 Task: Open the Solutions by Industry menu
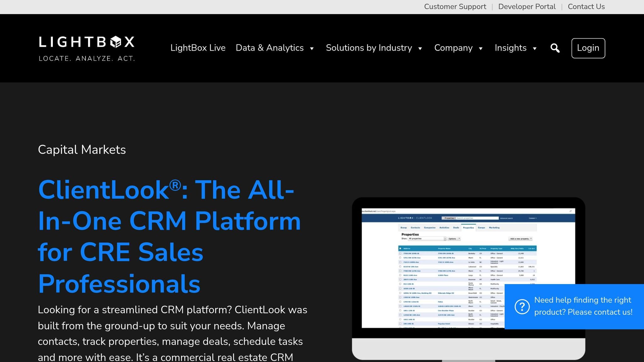[369, 48]
